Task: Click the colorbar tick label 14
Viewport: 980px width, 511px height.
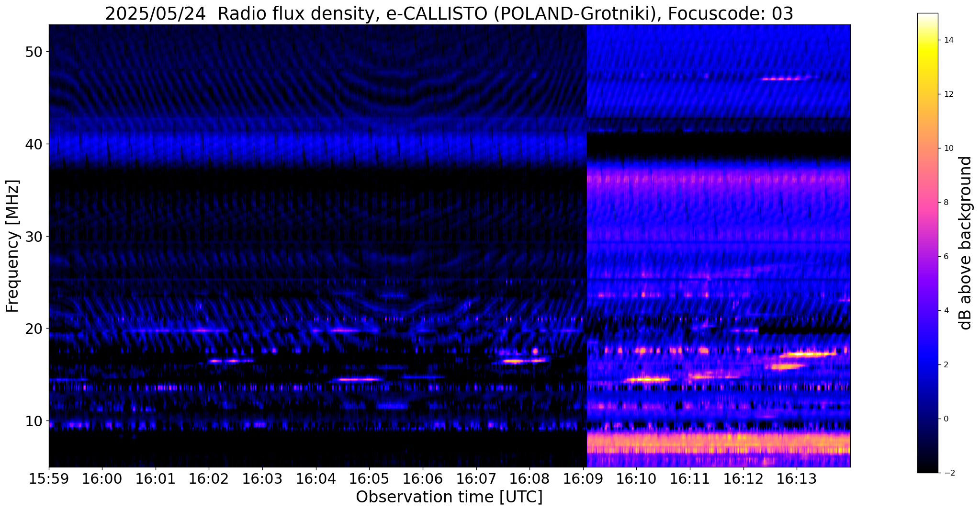Action: point(948,40)
